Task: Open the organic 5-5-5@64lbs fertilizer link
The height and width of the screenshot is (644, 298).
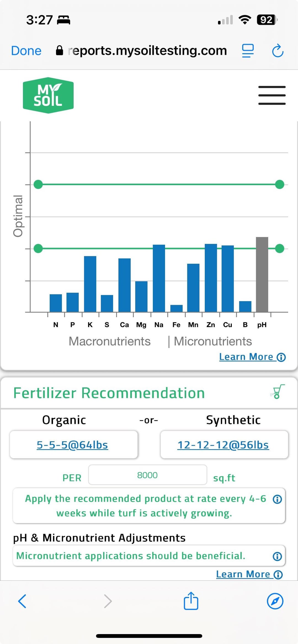Action: coord(72,445)
